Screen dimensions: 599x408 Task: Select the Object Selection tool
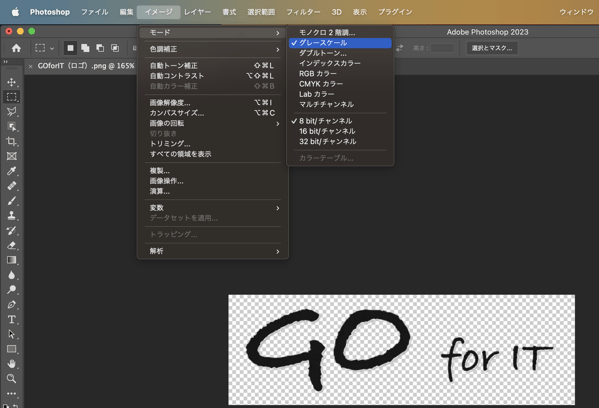coord(11,126)
